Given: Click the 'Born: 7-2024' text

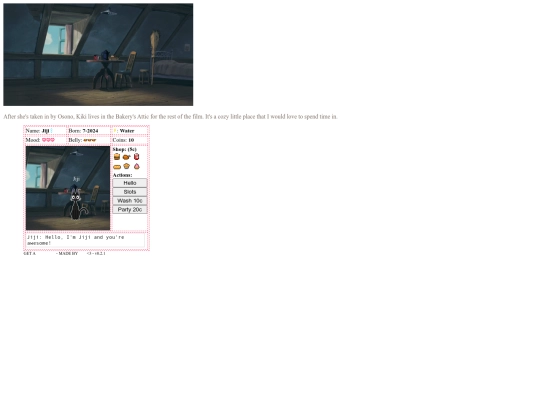Looking at the screenshot, I should [83, 131].
